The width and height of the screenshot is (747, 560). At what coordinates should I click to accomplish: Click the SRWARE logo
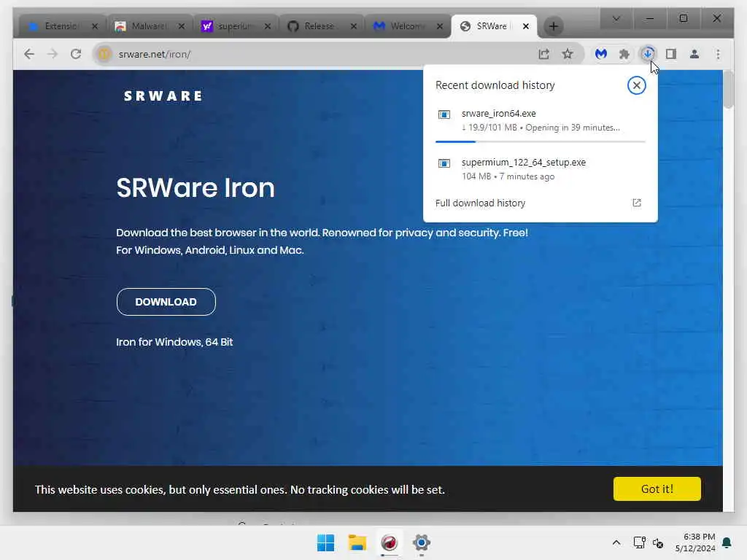point(163,96)
